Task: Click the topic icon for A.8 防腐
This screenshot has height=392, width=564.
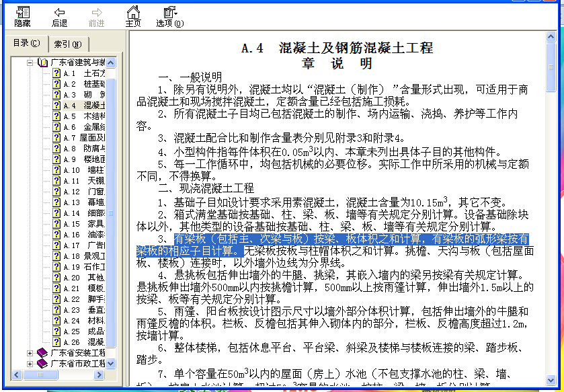Action: tap(56, 149)
